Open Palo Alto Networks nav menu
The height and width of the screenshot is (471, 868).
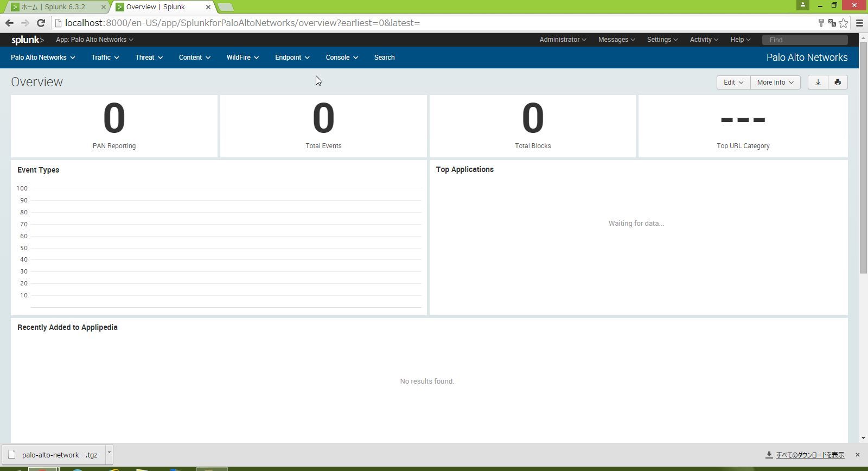pyautogui.click(x=43, y=58)
